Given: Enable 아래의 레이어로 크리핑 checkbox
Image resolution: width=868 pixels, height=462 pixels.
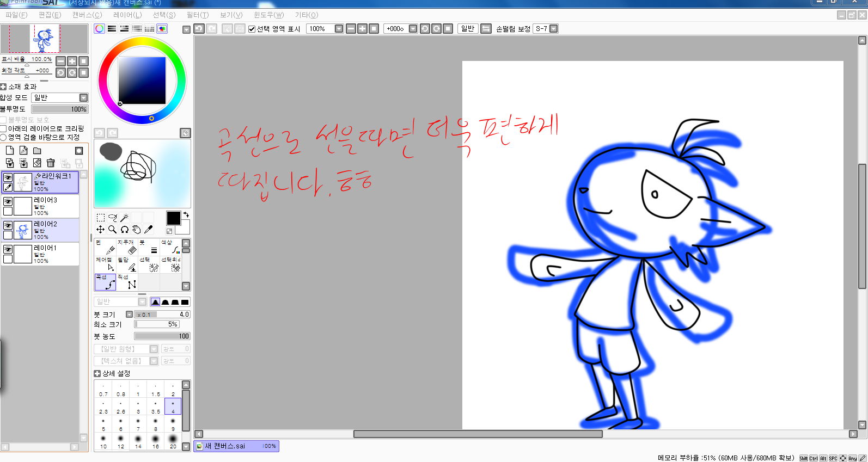Looking at the screenshot, I should [3, 128].
